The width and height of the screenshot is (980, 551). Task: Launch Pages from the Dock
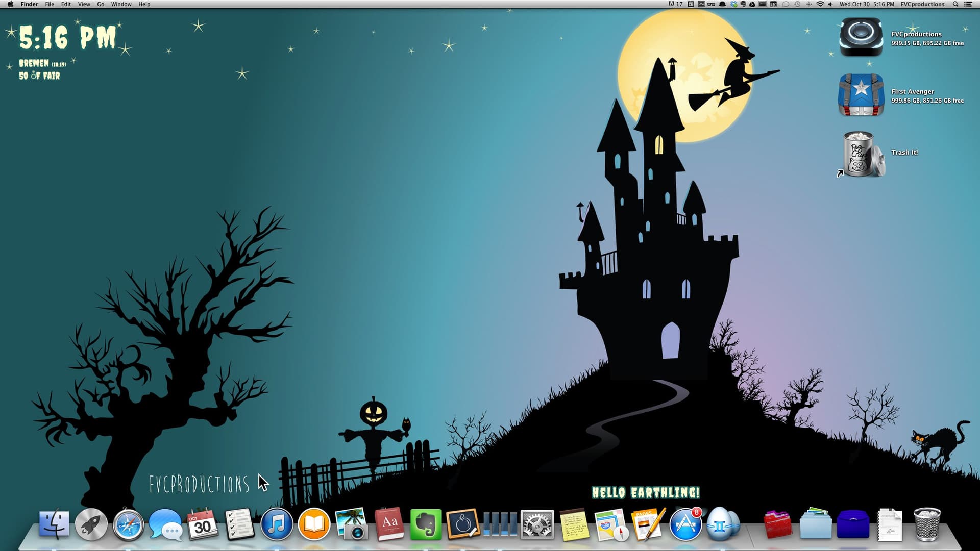click(x=648, y=524)
